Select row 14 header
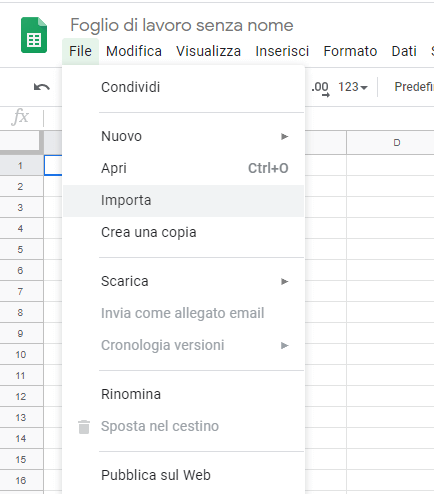Screen dimensions: 434x494 pos(21,438)
